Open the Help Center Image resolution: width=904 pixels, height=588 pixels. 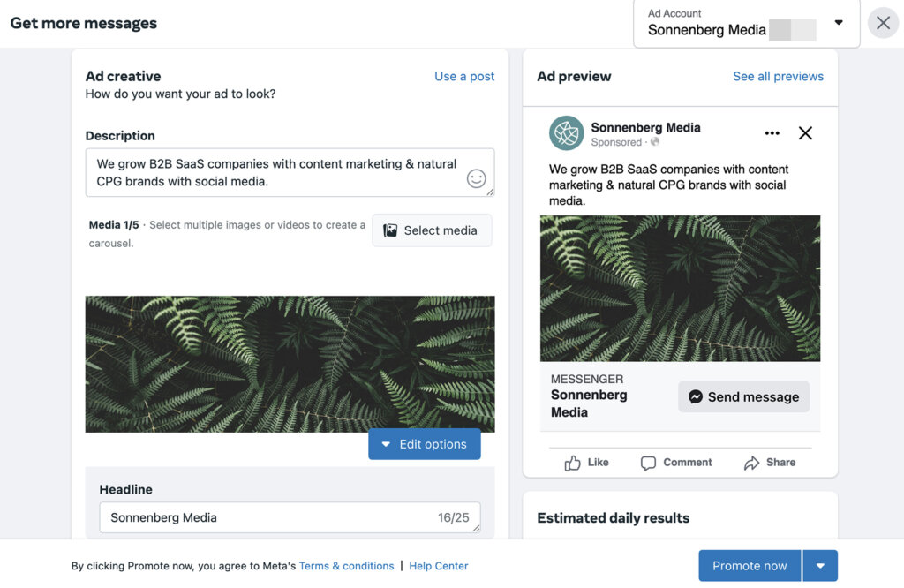[x=438, y=565]
